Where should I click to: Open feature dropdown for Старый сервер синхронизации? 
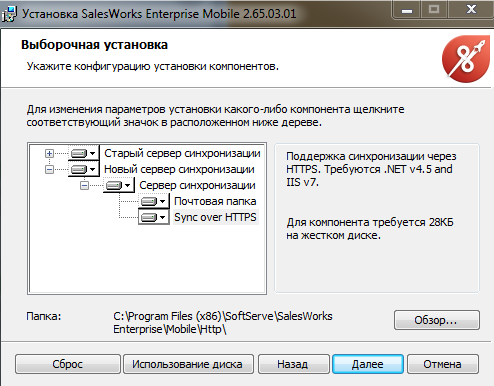[84, 153]
